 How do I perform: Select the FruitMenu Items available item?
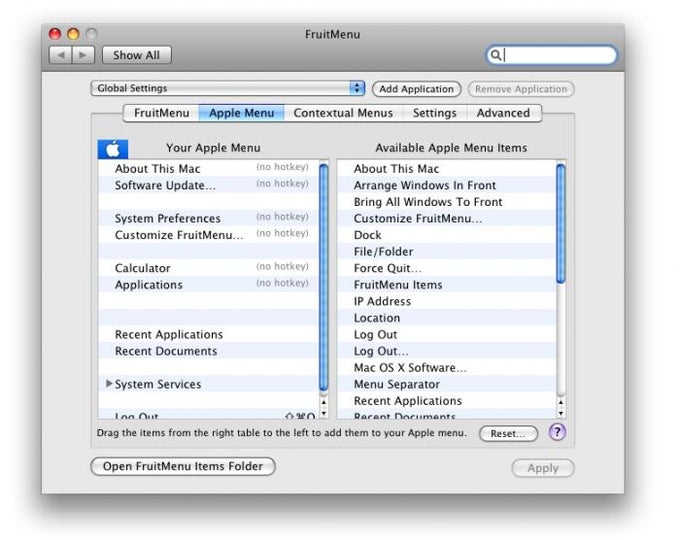point(447,285)
